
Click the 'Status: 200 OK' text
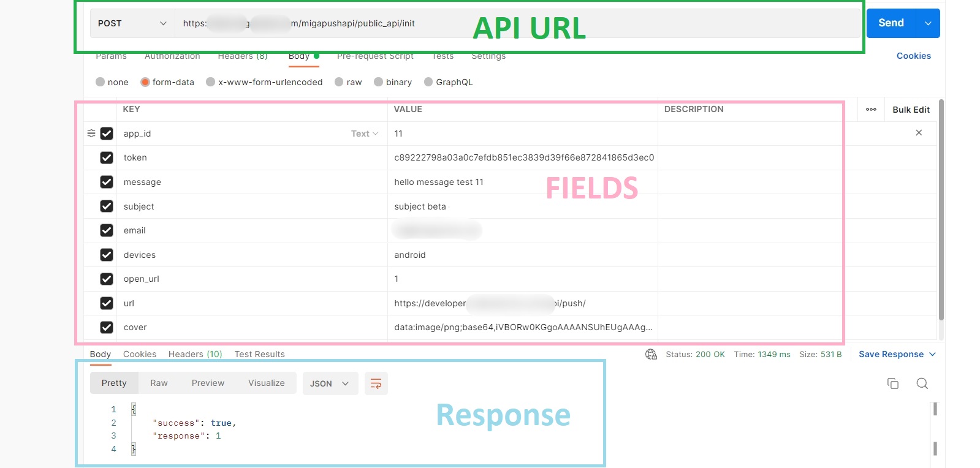coord(695,354)
